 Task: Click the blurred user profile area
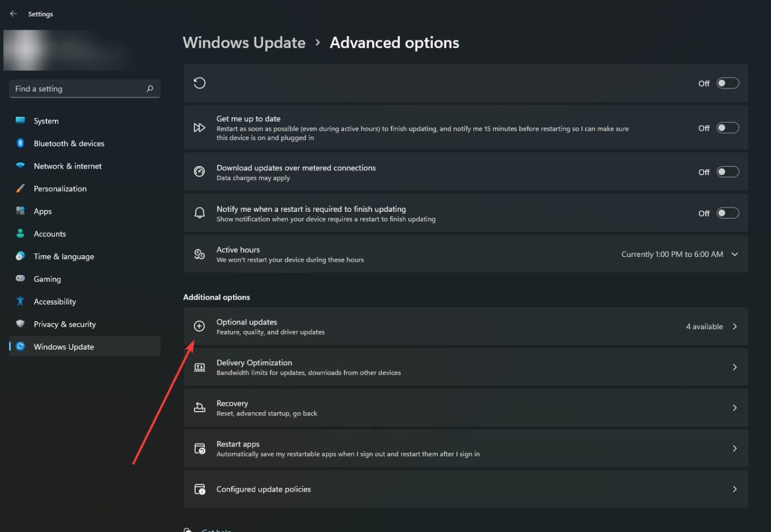coord(66,49)
